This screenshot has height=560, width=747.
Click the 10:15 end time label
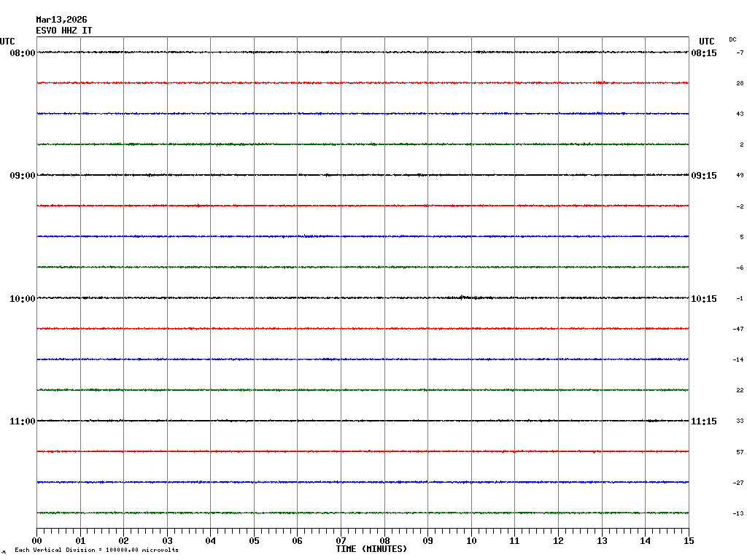pos(704,299)
